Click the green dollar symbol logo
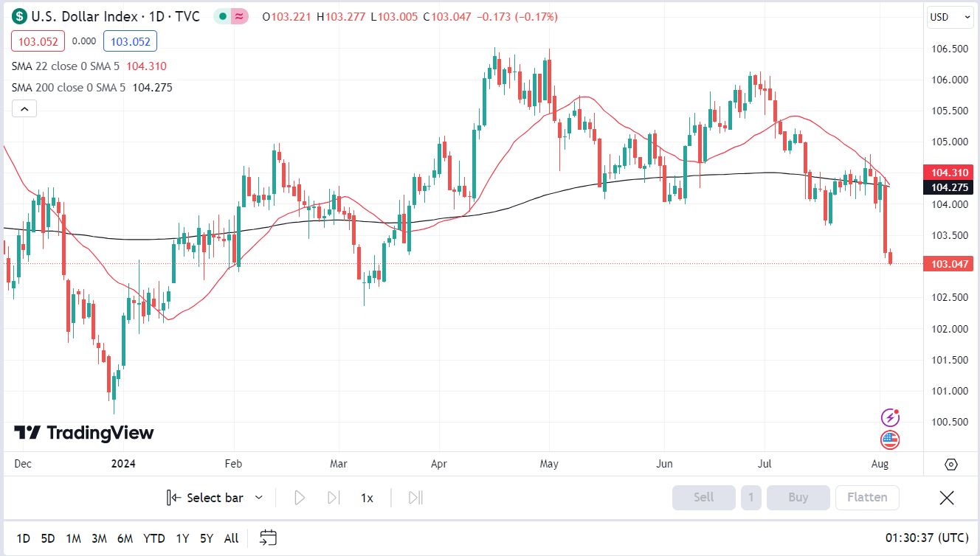This screenshot has height=556, width=980. coord(19,16)
